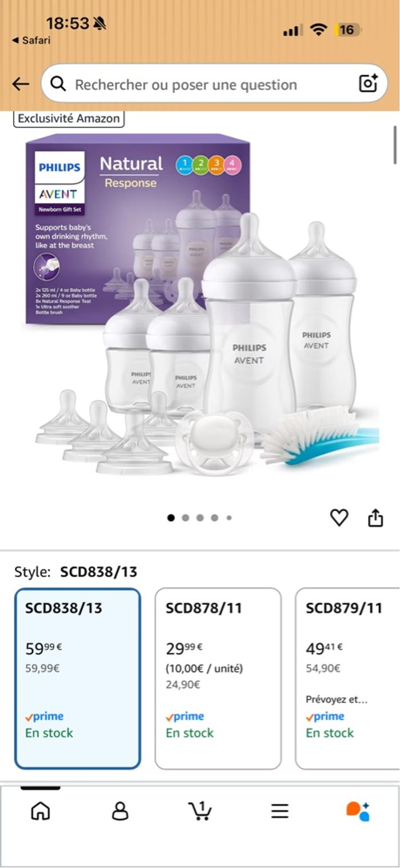
Task: Select the SCD838/13 style option
Action: pyautogui.click(x=78, y=679)
